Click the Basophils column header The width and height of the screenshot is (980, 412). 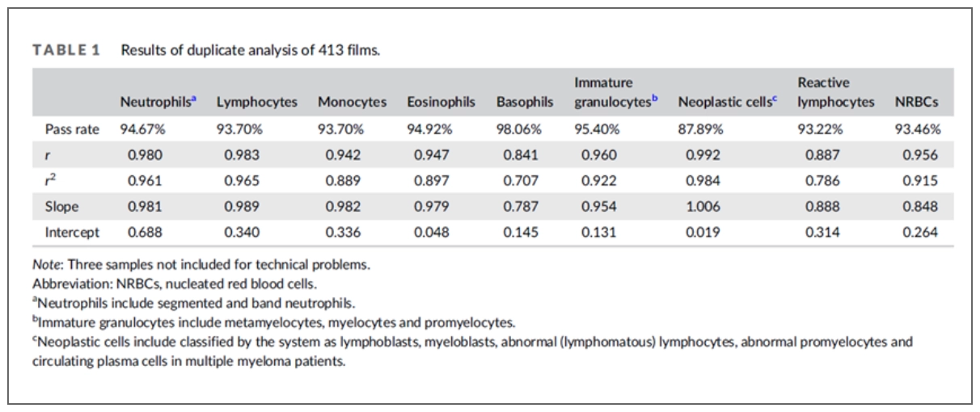coord(525,103)
